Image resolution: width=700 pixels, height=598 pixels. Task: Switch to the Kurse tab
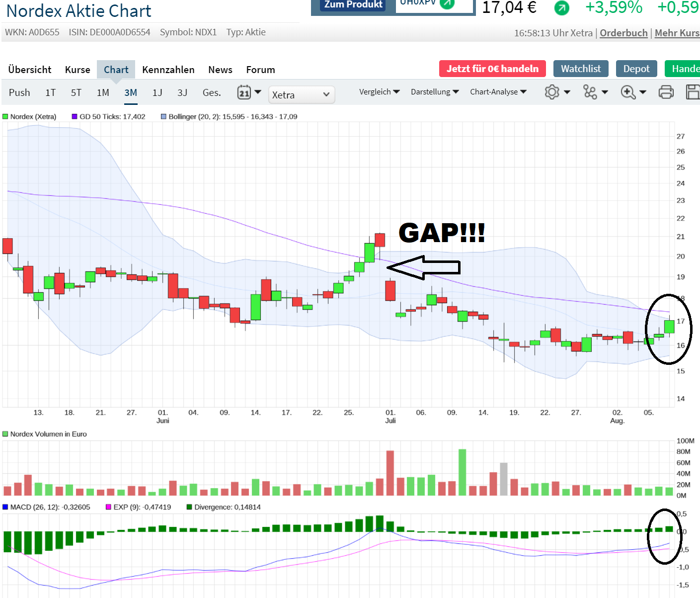78,70
